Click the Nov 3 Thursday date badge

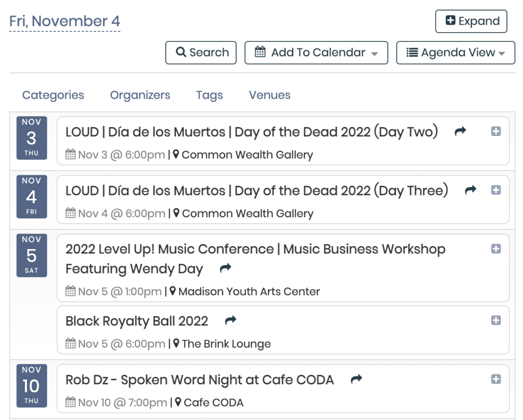click(x=32, y=138)
